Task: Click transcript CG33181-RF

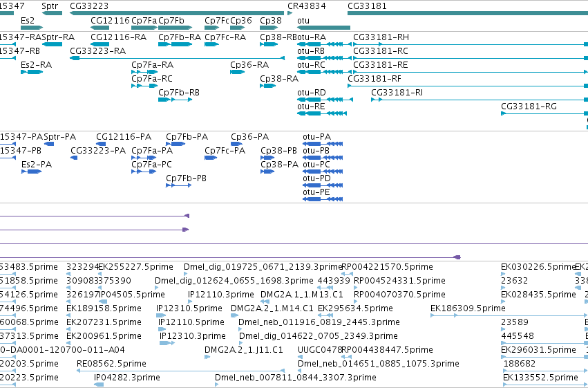Action: (374, 79)
